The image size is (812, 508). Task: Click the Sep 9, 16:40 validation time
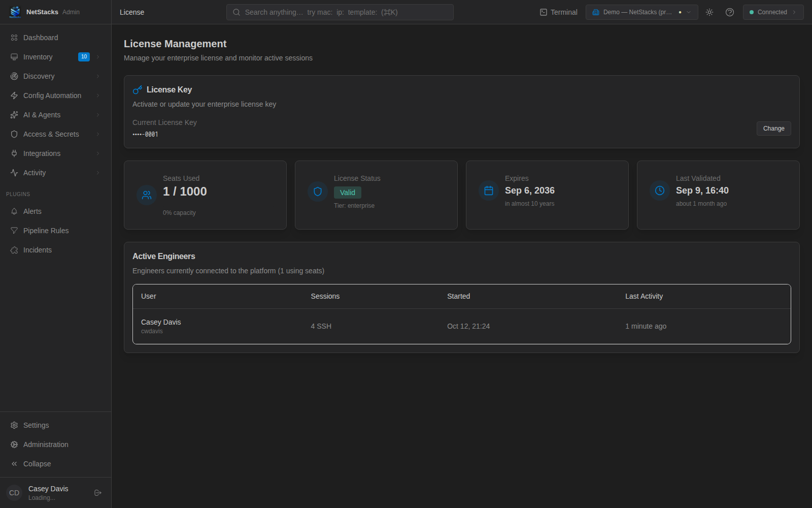click(x=702, y=190)
